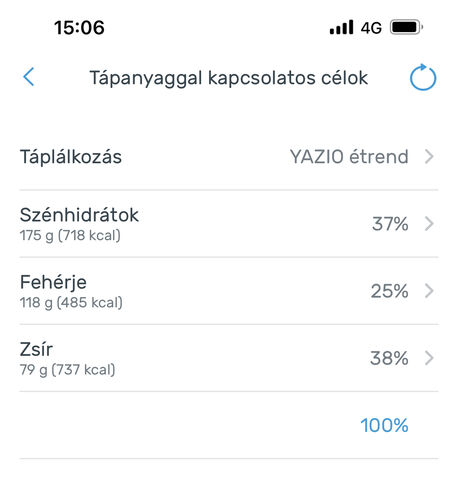Image resolution: width=458 pixels, height=480 pixels.
Task: Tap the 4G network indicator
Action: 371,28
